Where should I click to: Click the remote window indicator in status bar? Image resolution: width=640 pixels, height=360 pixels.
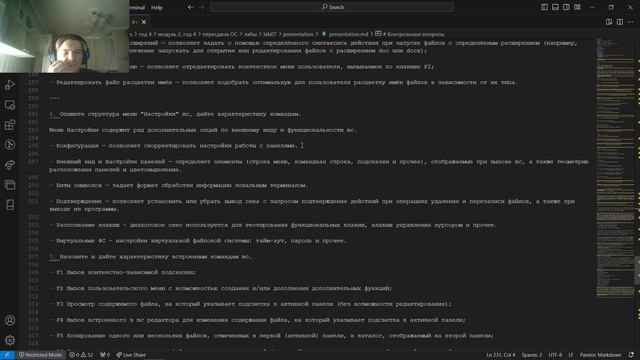click(7, 355)
